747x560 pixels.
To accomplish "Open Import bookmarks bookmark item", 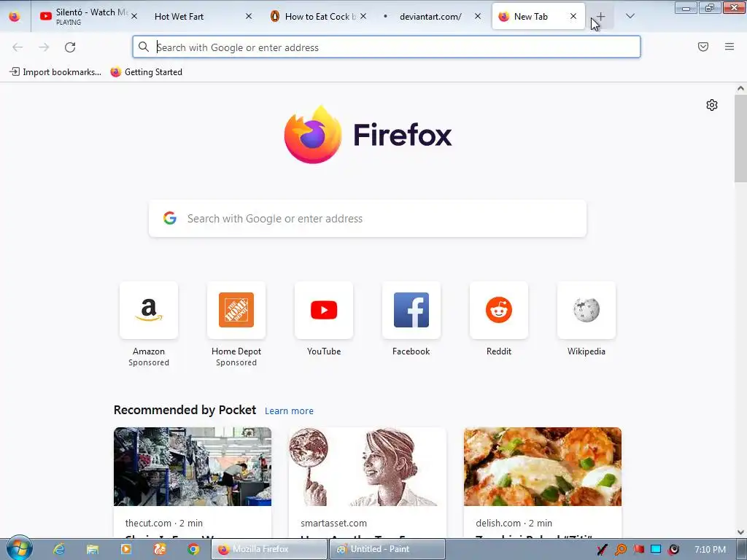I will pyautogui.click(x=55, y=72).
